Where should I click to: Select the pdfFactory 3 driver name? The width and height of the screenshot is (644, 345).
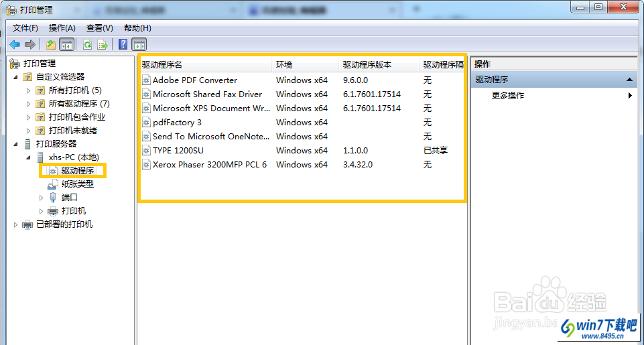tap(177, 123)
